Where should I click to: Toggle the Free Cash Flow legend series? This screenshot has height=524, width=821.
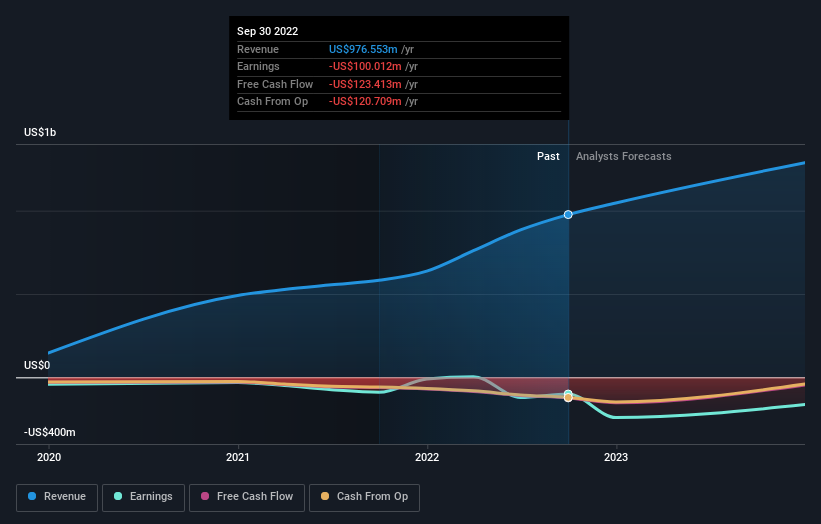(247, 497)
